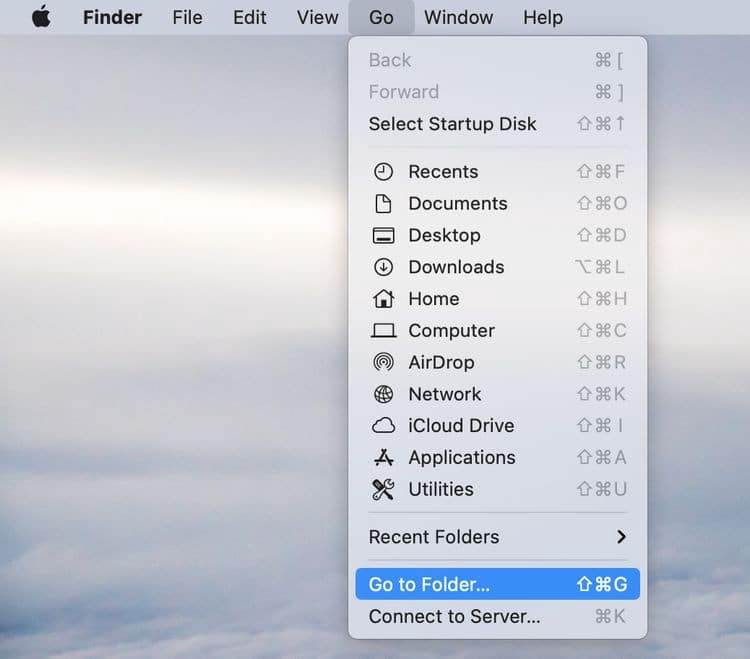Click the Desktop screen icon

coord(383,235)
